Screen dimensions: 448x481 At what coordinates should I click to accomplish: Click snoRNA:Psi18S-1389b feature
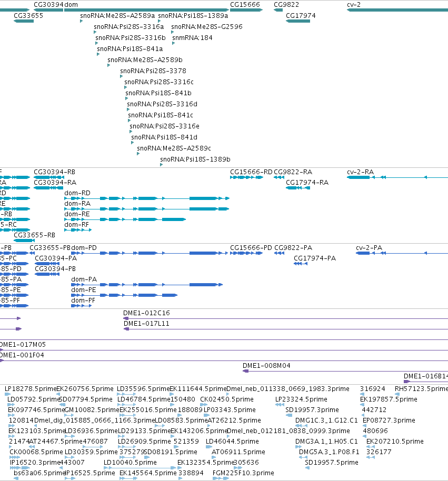pos(162,165)
